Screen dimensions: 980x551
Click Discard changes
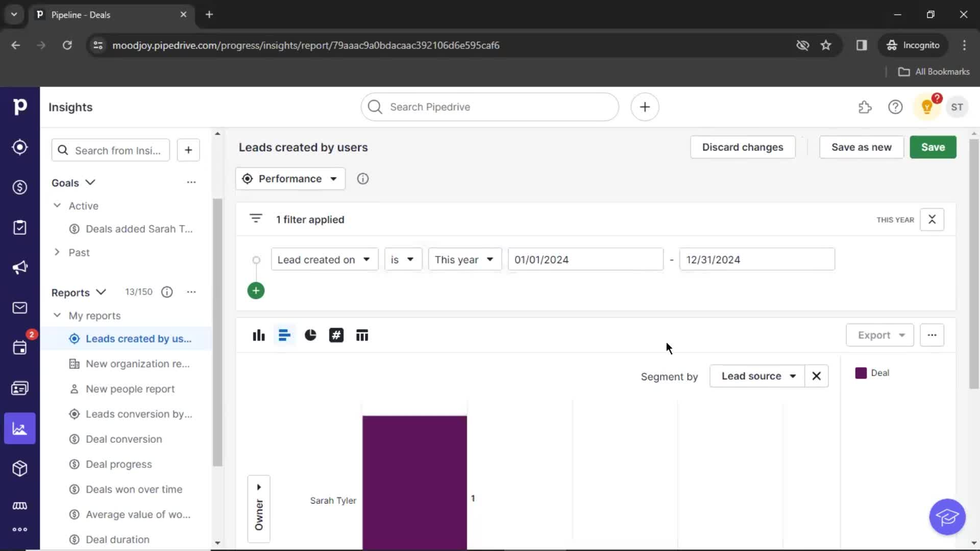click(x=743, y=147)
